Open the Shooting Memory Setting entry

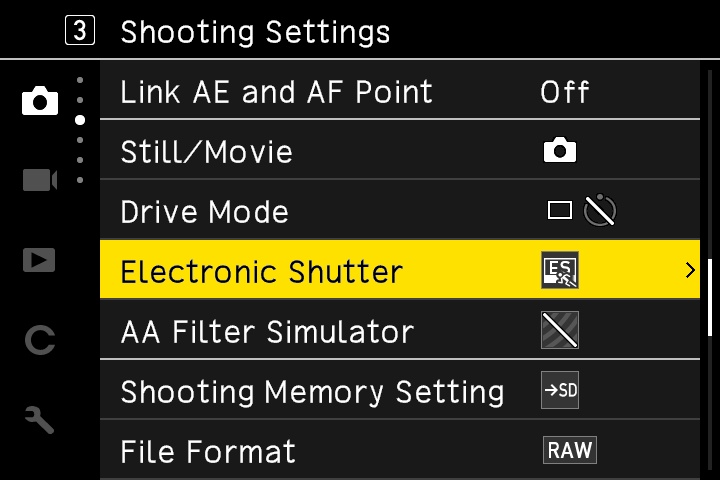312,392
